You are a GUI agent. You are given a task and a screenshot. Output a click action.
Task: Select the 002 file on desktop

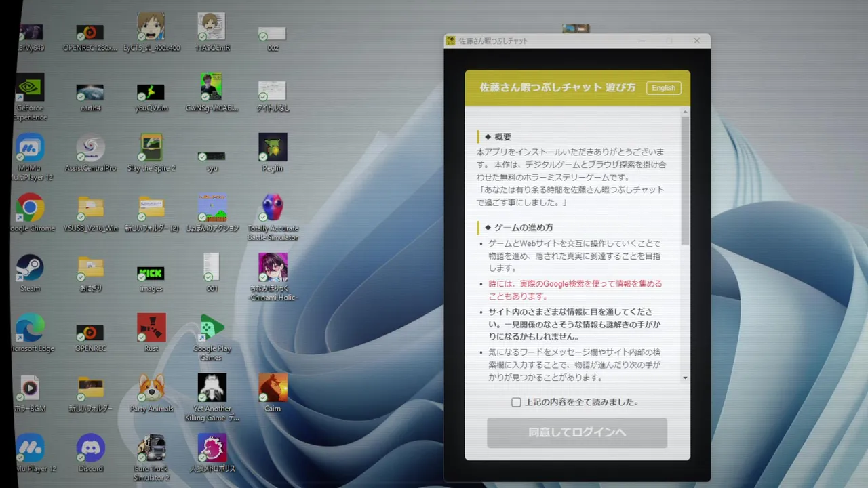273,34
